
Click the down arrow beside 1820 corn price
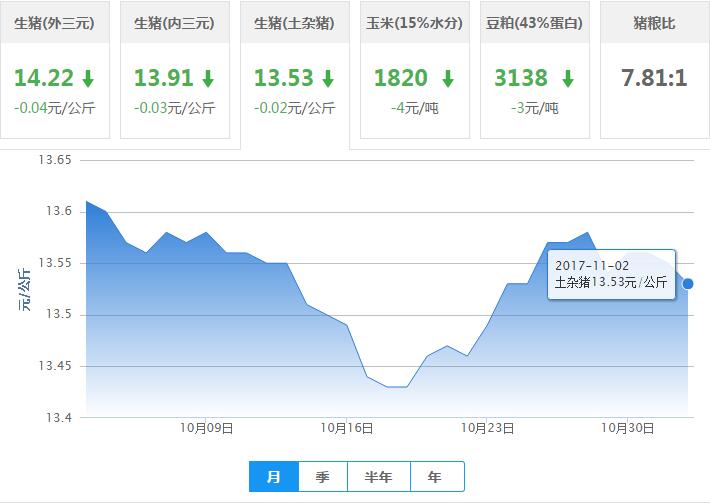coord(447,78)
